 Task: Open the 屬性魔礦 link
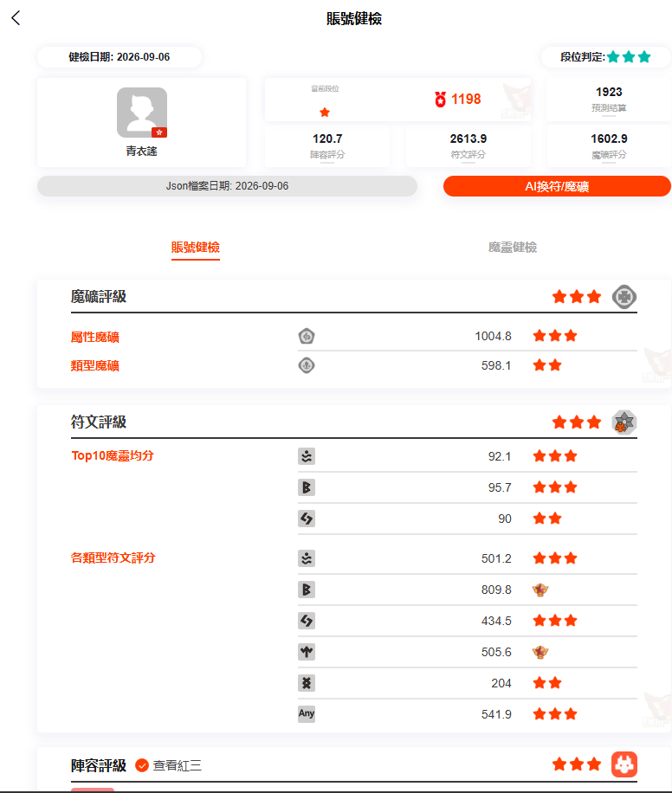pyautogui.click(x=95, y=337)
